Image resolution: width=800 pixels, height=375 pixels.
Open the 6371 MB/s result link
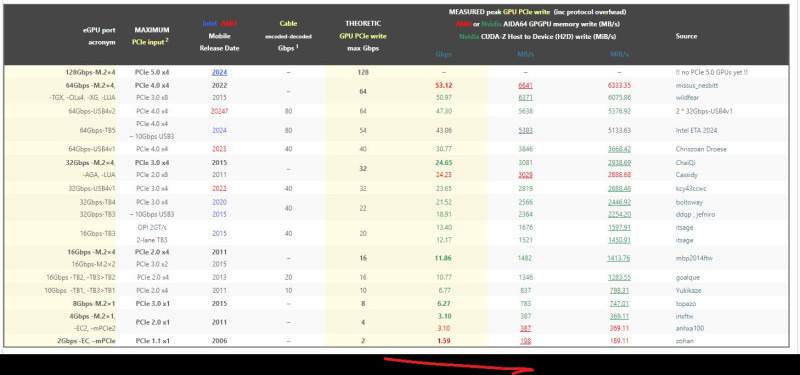(525, 97)
